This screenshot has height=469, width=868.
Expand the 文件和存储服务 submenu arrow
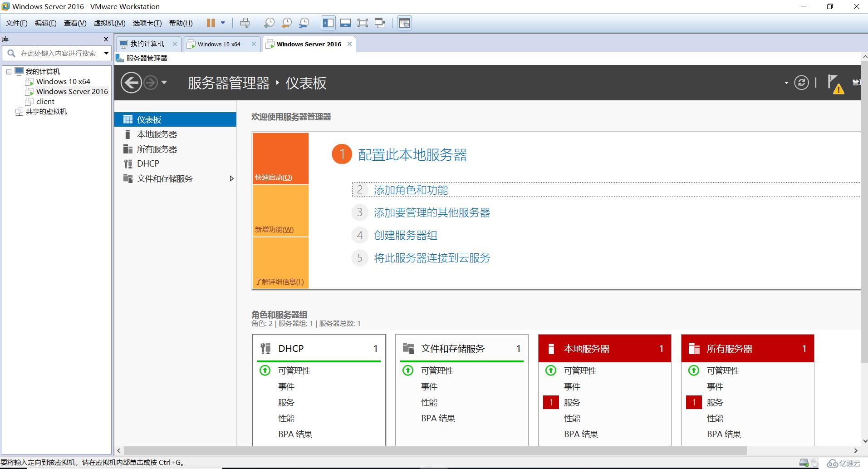pyautogui.click(x=231, y=178)
